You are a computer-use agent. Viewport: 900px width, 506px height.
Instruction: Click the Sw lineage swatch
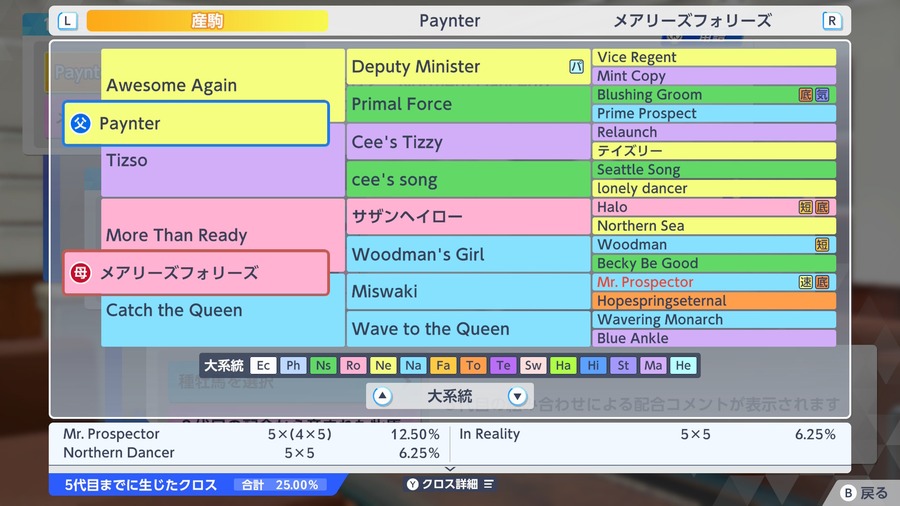point(533,365)
